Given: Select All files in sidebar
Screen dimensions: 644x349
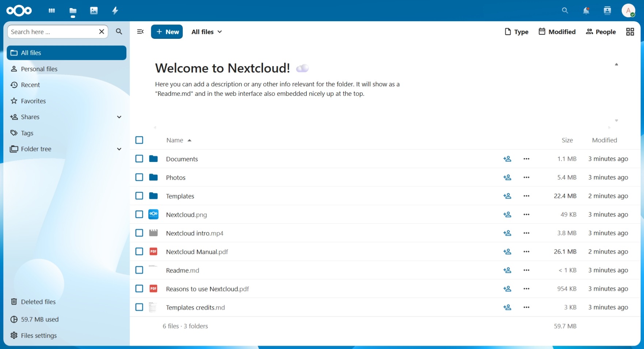Looking at the screenshot, I should click(x=66, y=53).
